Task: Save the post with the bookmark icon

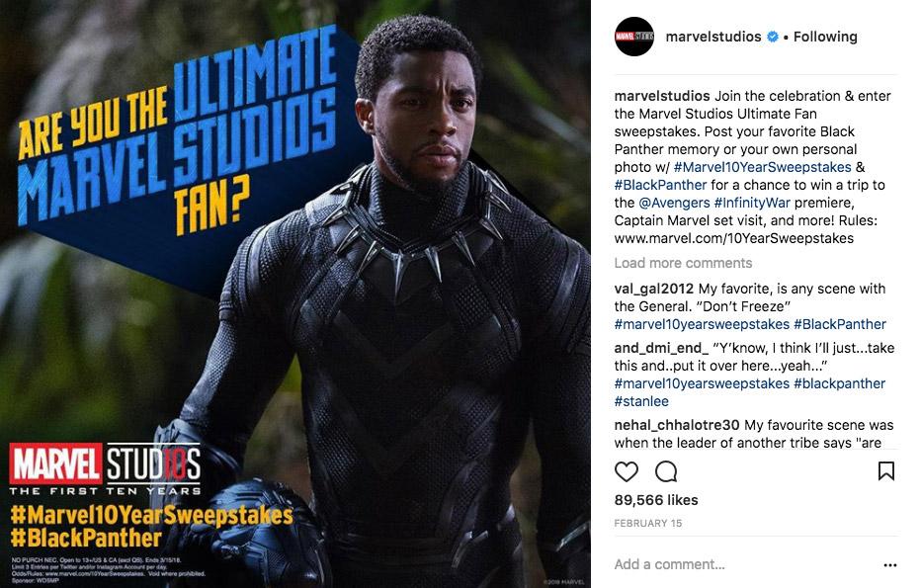Action: click(886, 471)
